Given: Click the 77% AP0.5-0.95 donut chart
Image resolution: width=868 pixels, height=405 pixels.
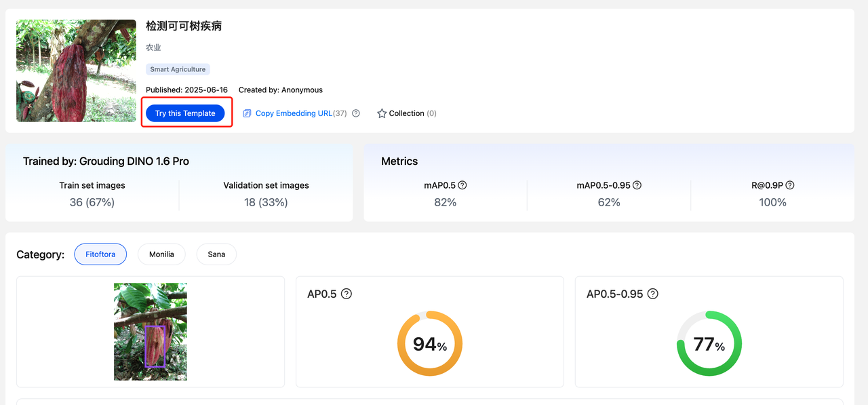Looking at the screenshot, I should [709, 344].
